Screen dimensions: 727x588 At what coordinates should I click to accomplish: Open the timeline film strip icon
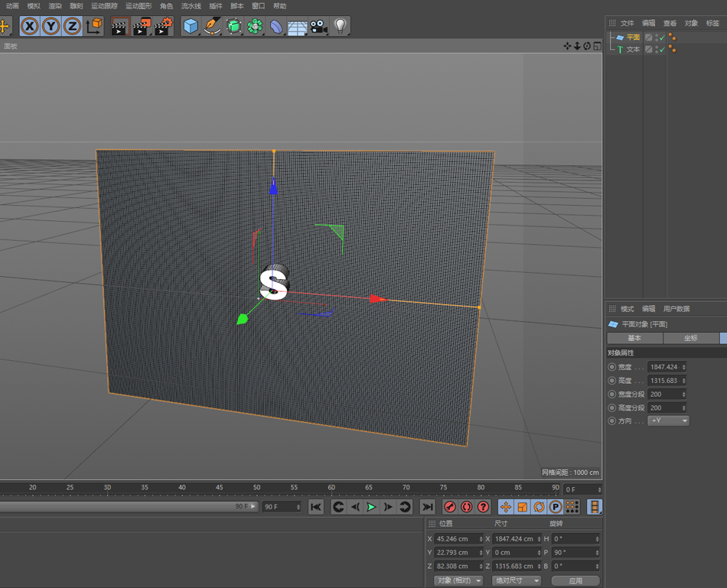pyautogui.click(x=594, y=507)
